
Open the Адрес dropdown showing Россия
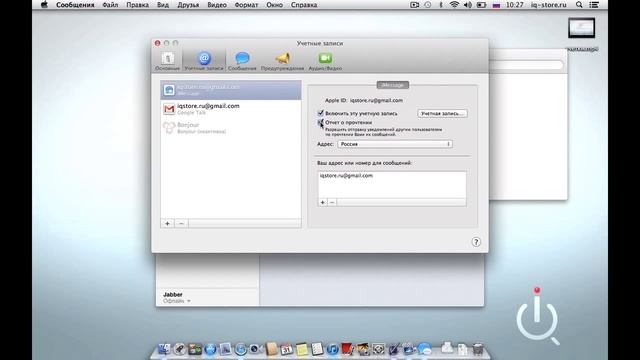coord(395,144)
